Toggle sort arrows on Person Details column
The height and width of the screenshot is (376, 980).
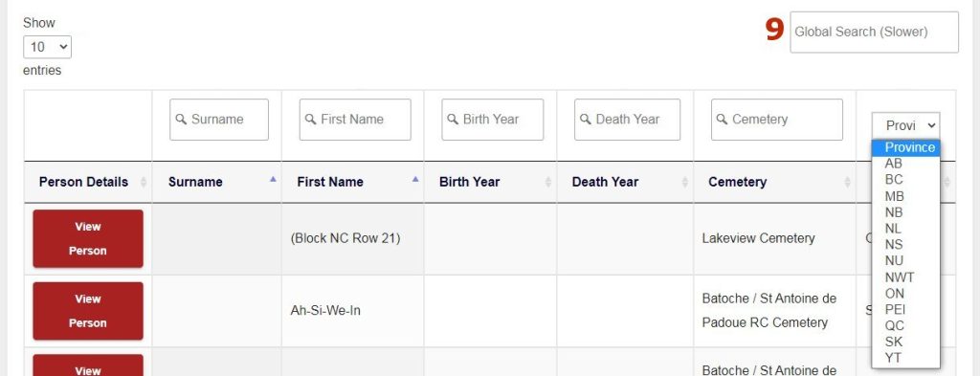(144, 182)
